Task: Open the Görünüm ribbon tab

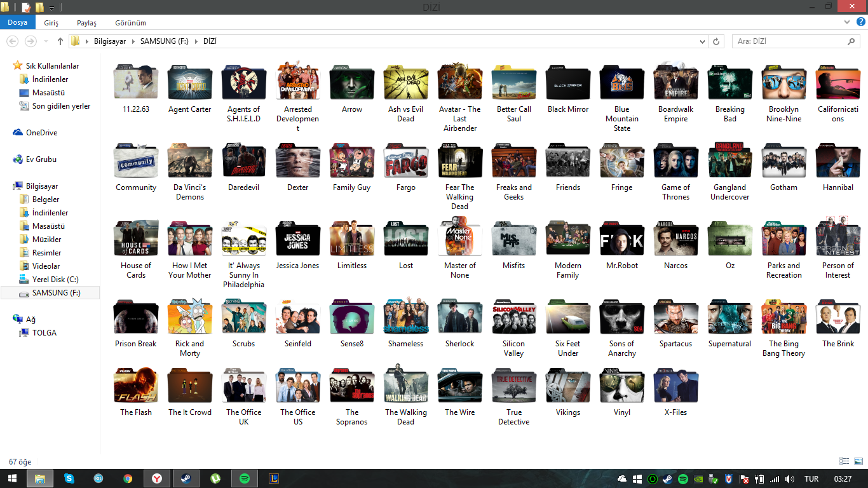Action: (131, 23)
